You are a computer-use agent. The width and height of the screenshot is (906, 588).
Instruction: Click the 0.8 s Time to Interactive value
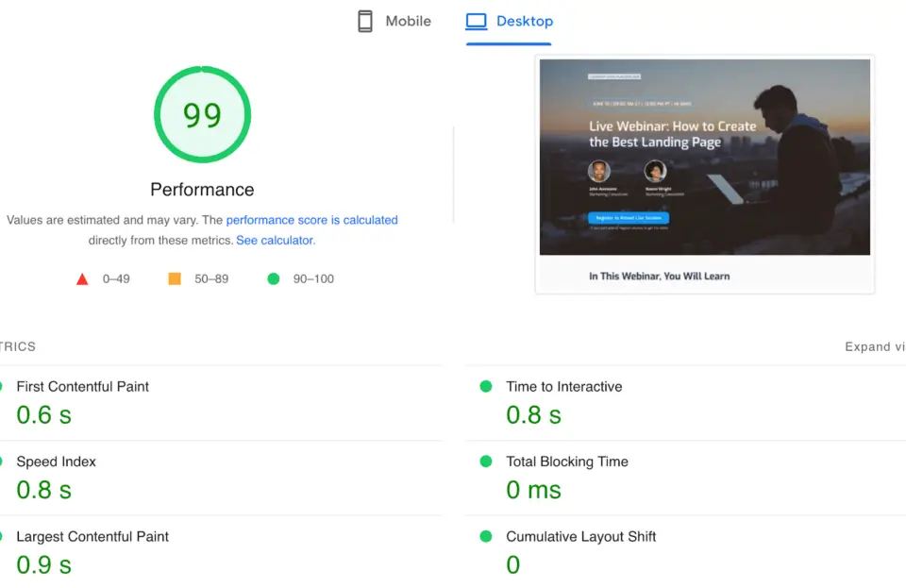pyautogui.click(x=533, y=415)
